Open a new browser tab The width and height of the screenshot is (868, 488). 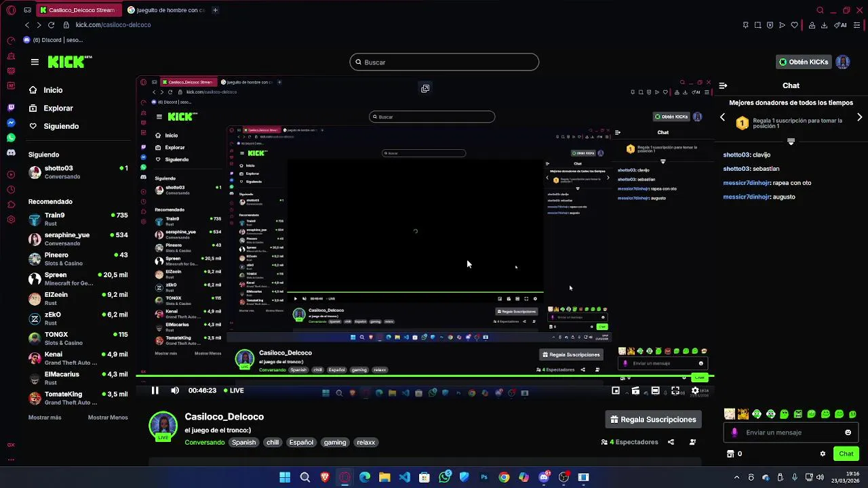pos(215,10)
